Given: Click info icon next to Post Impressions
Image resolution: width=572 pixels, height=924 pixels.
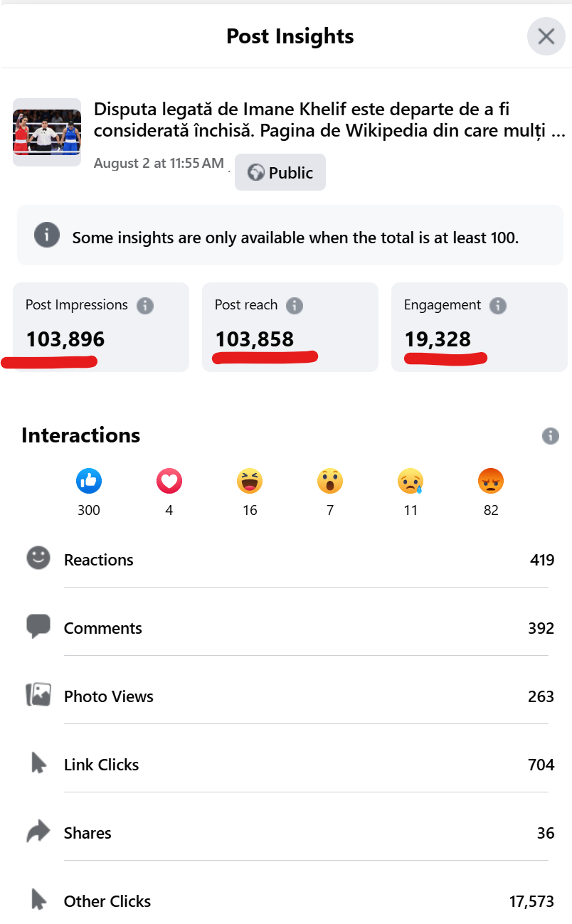Looking at the screenshot, I should coord(145,306).
